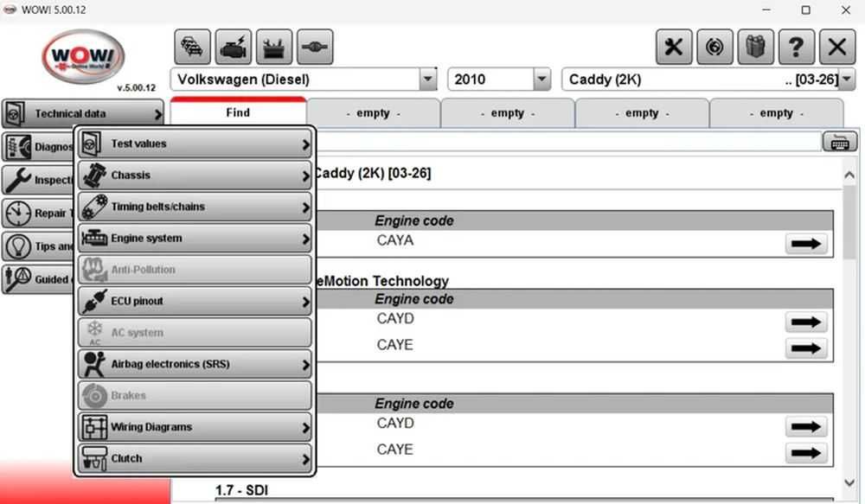
Task: Click the last section CAYE arrow button
Action: (806, 453)
